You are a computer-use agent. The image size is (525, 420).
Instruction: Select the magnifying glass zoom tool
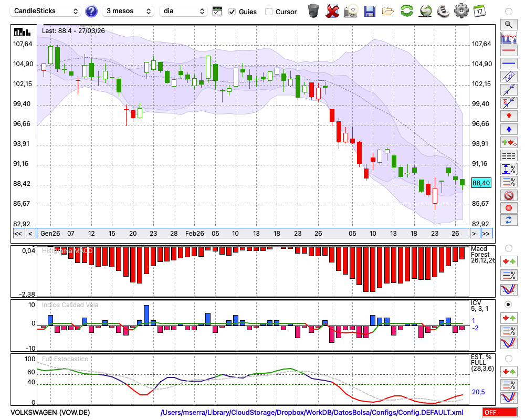508,24
